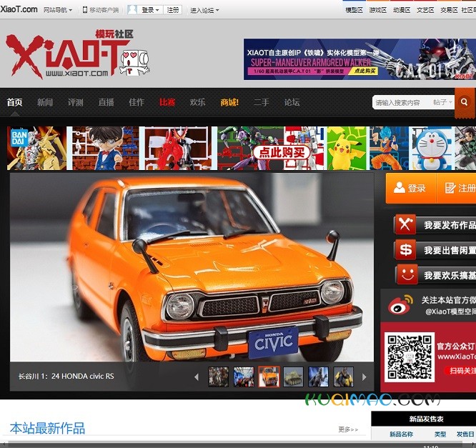This screenshot has width=476, height=448.
Task: Open the 论坛 nav item
Action: 292,102
